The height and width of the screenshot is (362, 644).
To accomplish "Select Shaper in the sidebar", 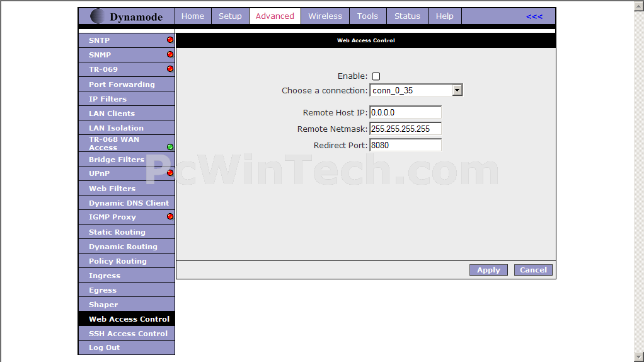I will click(x=127, y=305).
